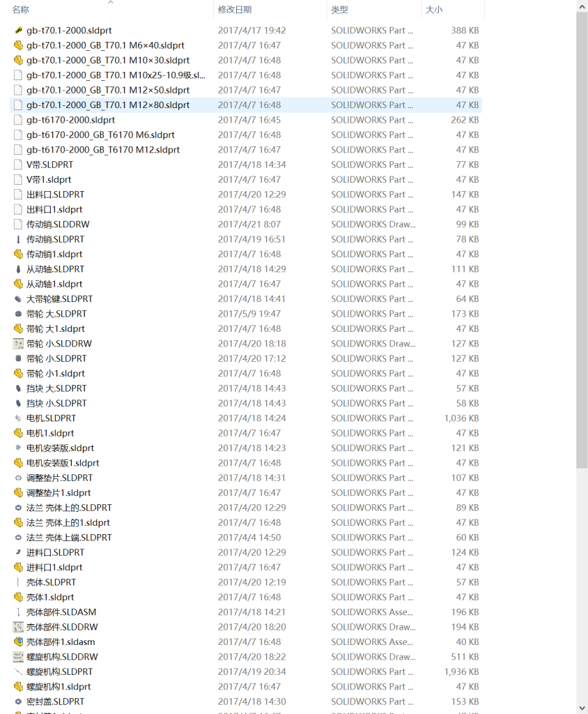Screen dimensions: 588x714
Task: Click the gb-t70.1-2000.sldprt file icon
Action: (x=18, y=31)
